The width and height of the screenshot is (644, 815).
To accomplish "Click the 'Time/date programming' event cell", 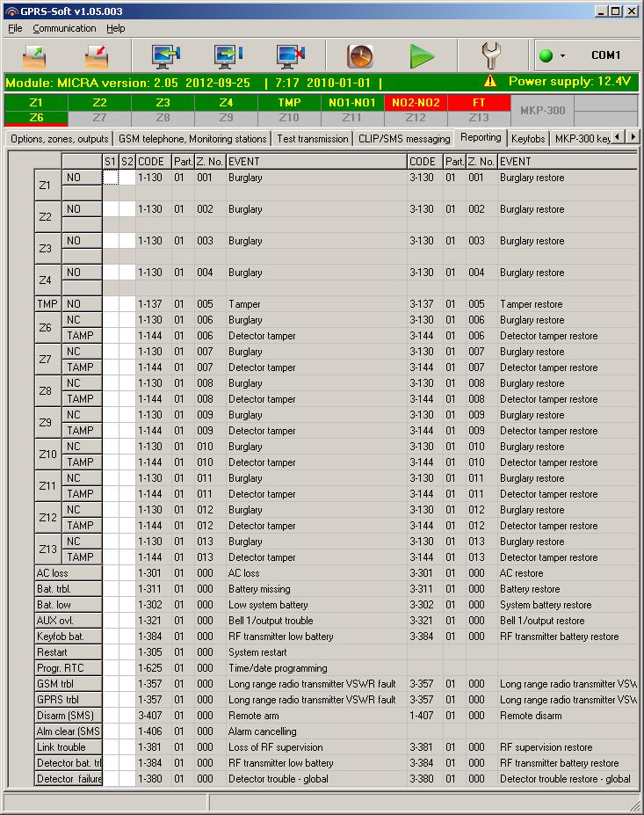I will [x=315, y=668].
